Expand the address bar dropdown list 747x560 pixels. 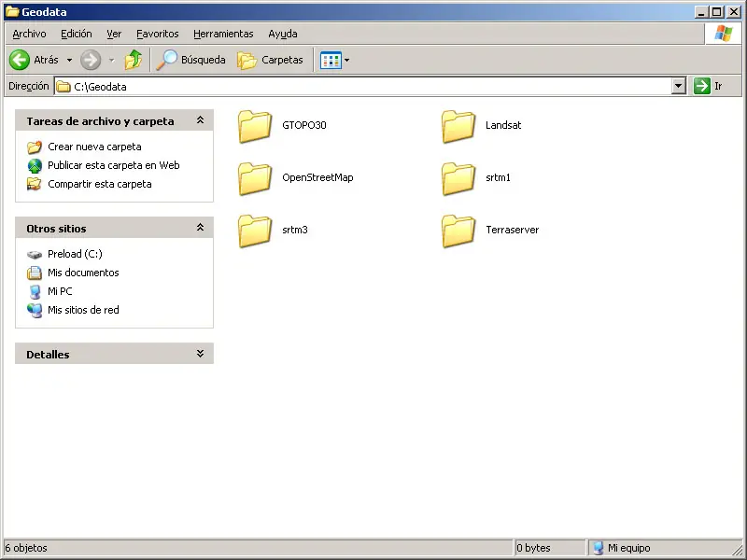click(x=679, y=87)
